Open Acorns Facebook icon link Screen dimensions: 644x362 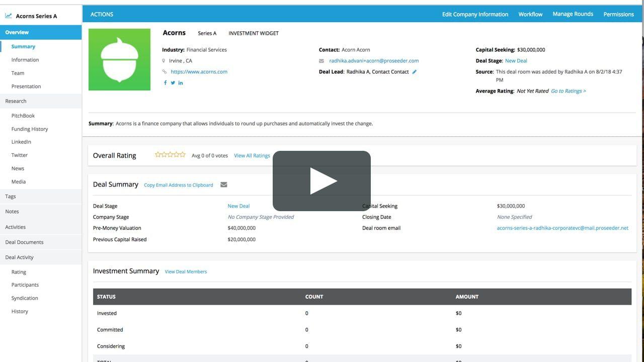[165, 82]
